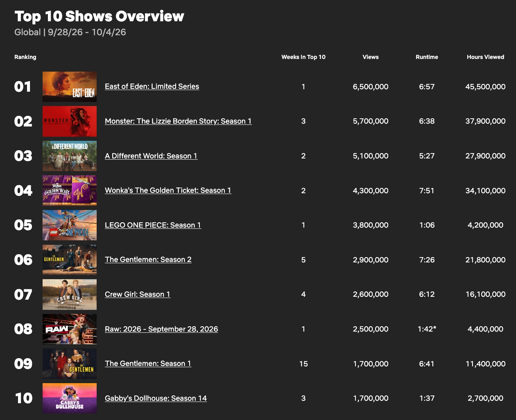Open A Different World: Season 1 link
Viewport: 516px width, 420px height.
[151, 156]
